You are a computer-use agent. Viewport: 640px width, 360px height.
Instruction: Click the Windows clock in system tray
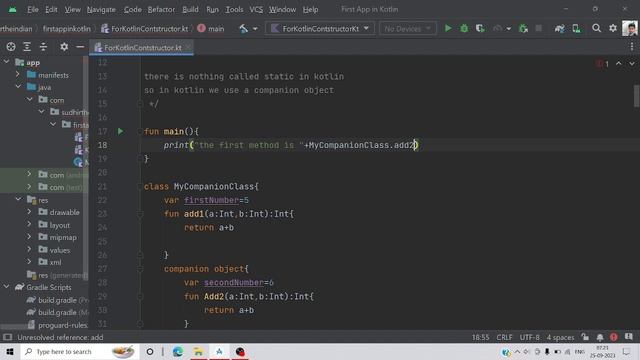coord(602,351)
